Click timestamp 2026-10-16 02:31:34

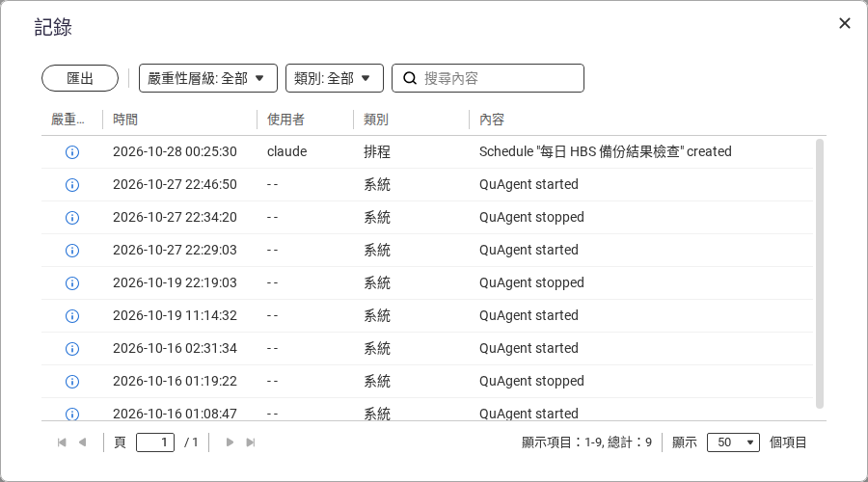(175, 348)
